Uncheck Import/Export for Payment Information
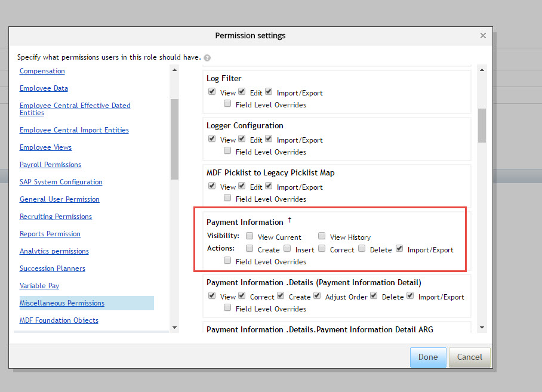This screenshot has height=392, width=542. (399, 248)
